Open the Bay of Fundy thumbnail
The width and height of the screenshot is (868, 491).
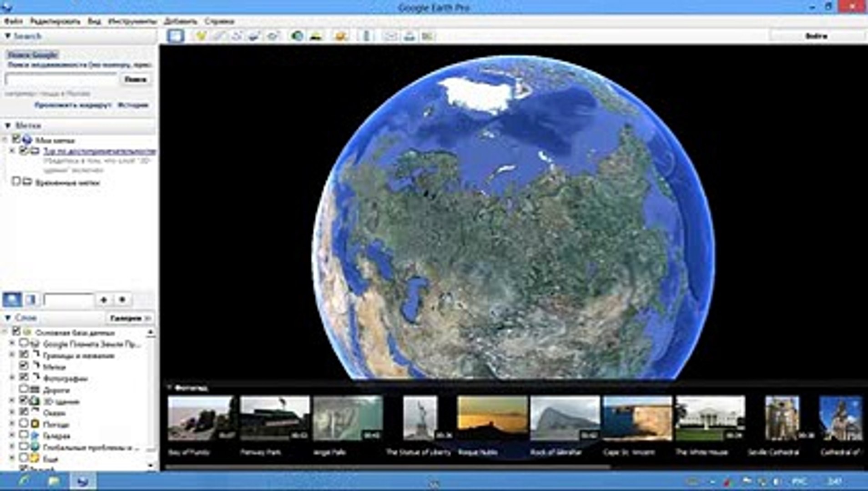click(x=202, y=418)
